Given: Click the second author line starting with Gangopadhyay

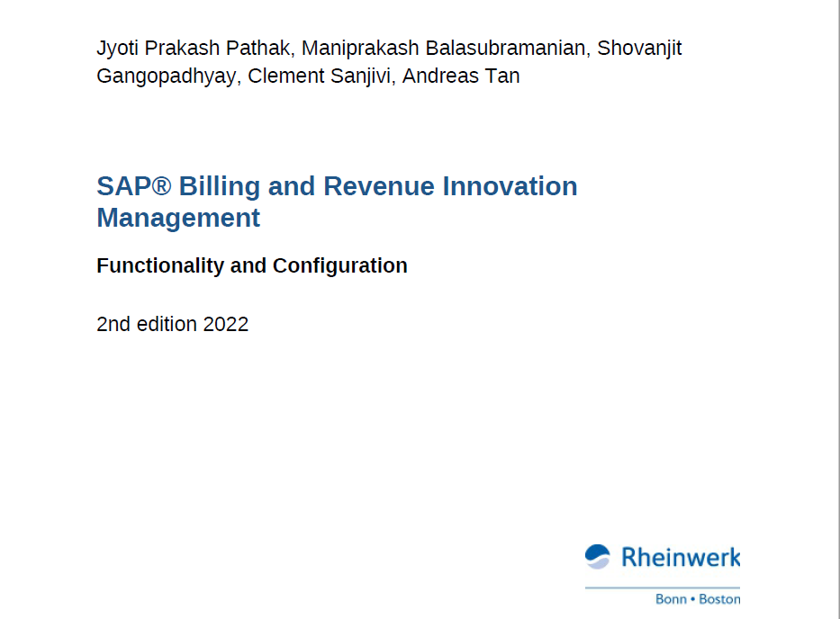Looking at the screenshot, I should (x=308, y=76).
